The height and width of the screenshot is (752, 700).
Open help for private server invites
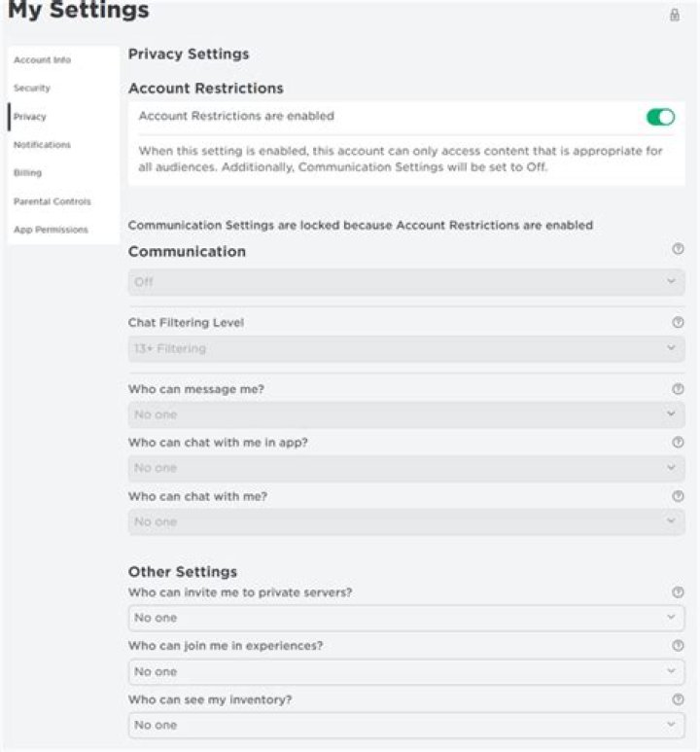pos(678,591)
